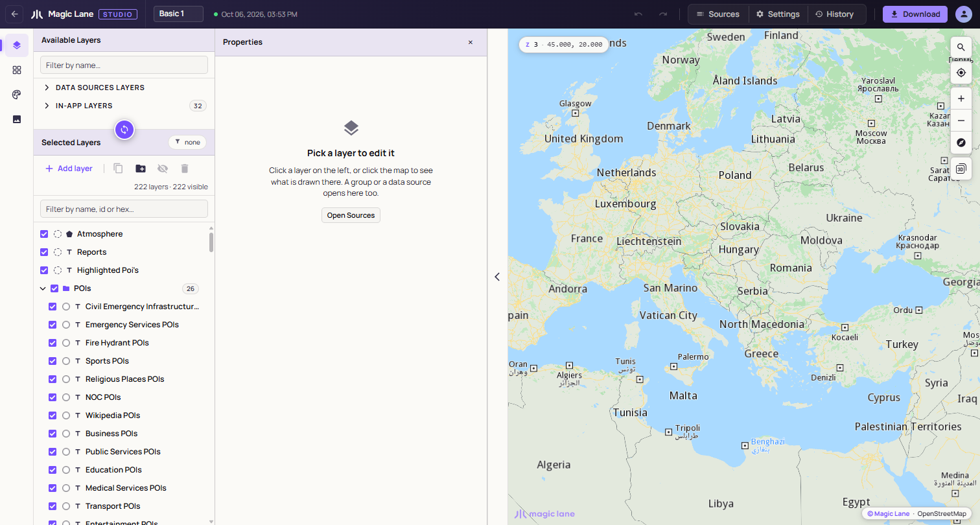
Task: Click the new group folder icon
Action: pyautogui.click(x=141, y=169)
